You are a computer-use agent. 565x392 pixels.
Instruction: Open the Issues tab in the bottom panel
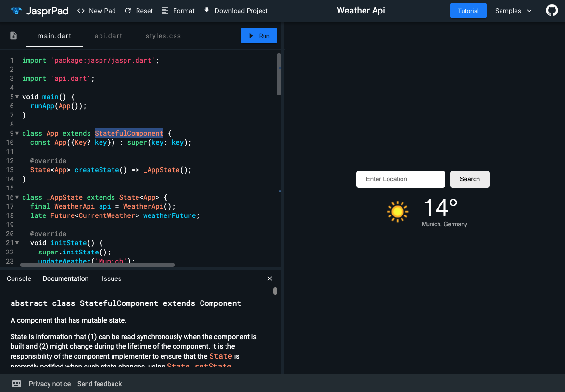[x=112, y=278]
